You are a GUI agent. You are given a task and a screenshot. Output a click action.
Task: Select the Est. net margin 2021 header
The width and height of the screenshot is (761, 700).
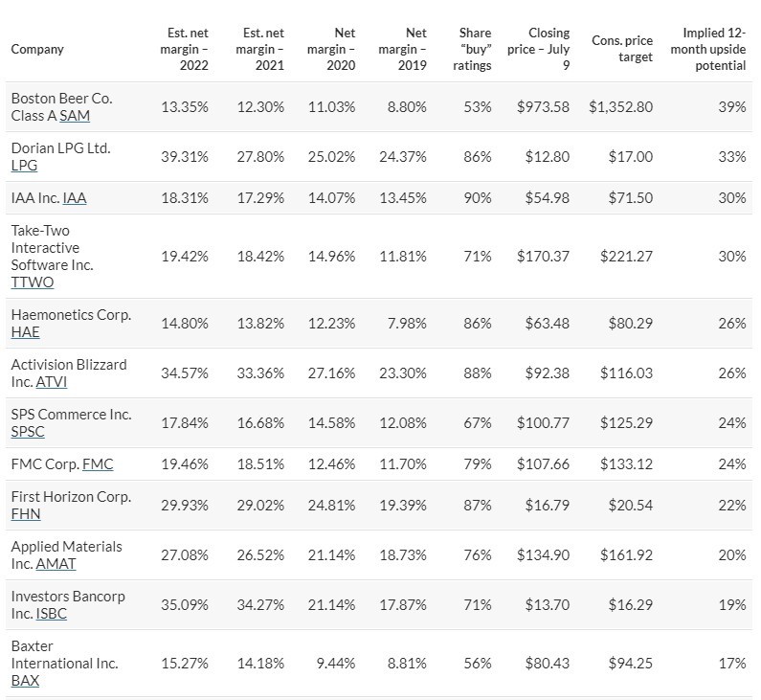pos(258,49)
